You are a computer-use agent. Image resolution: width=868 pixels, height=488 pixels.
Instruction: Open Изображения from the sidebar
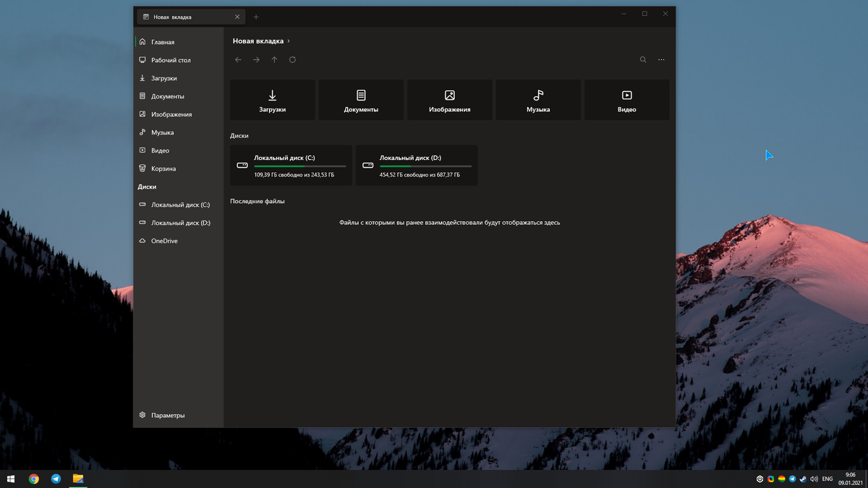(179, 114)
